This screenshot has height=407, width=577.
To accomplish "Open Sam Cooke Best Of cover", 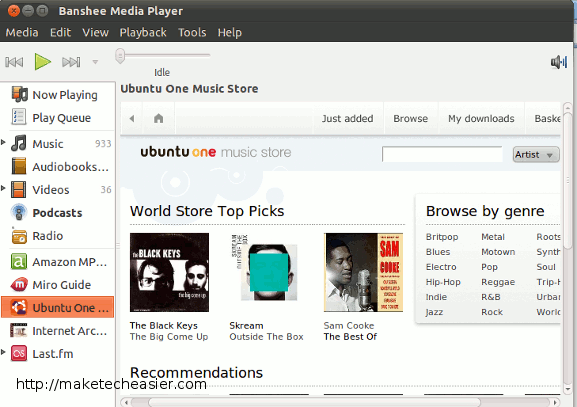I will tap(363, 272).
